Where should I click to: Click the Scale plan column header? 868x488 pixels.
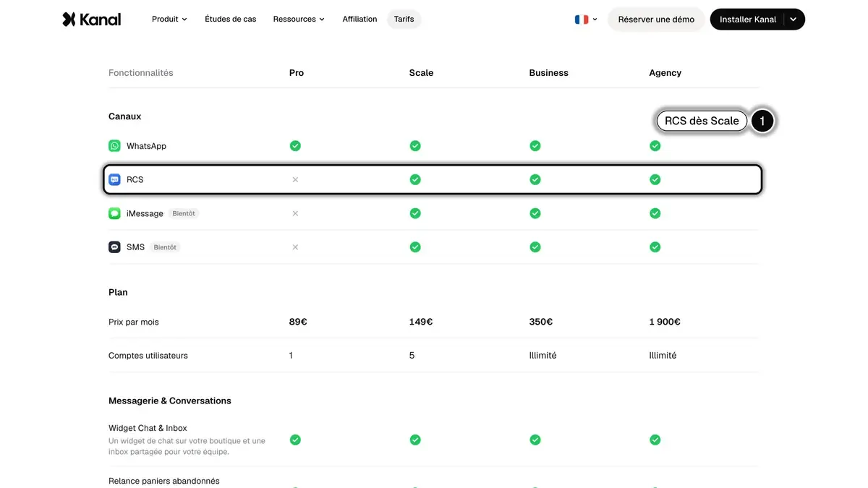tap(421, 73)
